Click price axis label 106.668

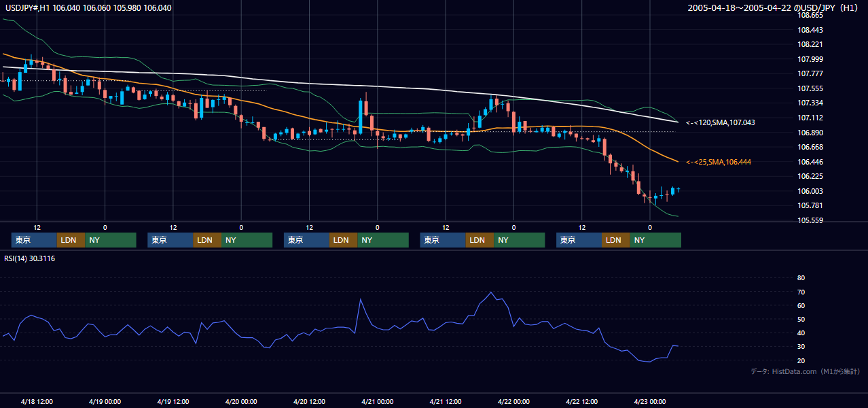click(x=811, y=147)
